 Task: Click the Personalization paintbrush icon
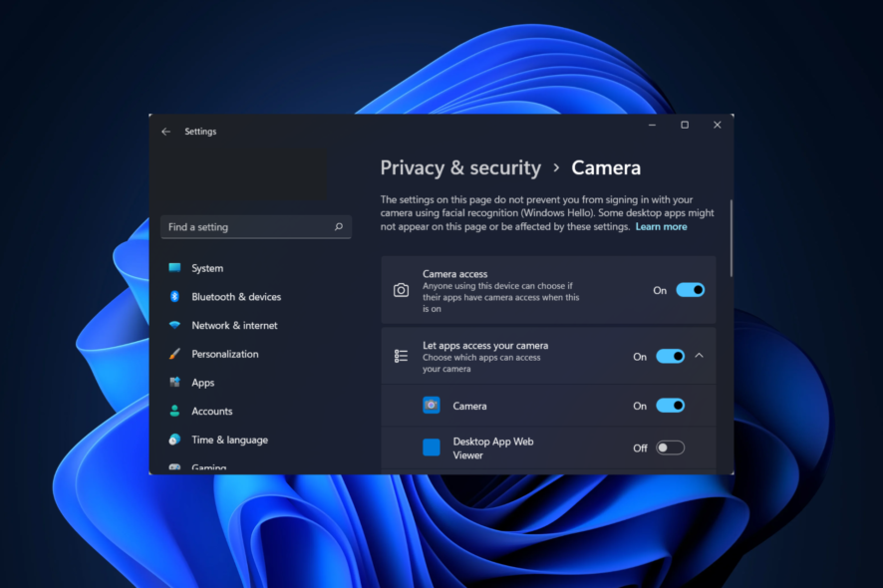174,354
